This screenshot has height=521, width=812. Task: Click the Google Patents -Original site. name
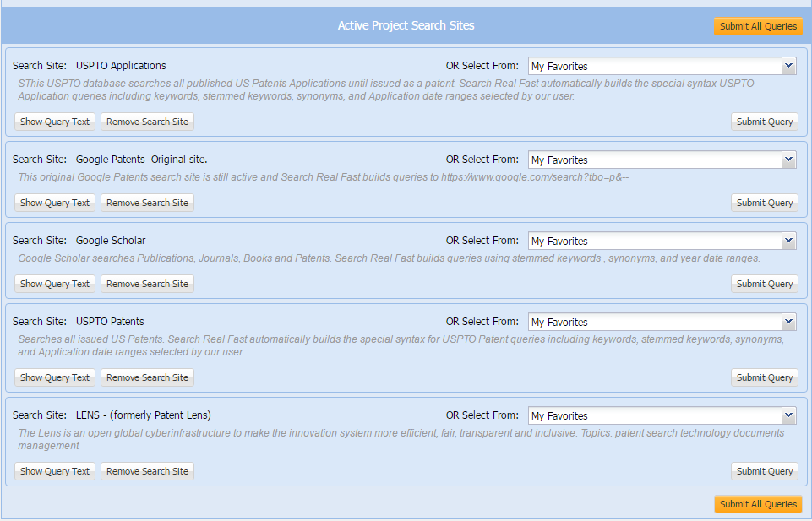point(141,160)
